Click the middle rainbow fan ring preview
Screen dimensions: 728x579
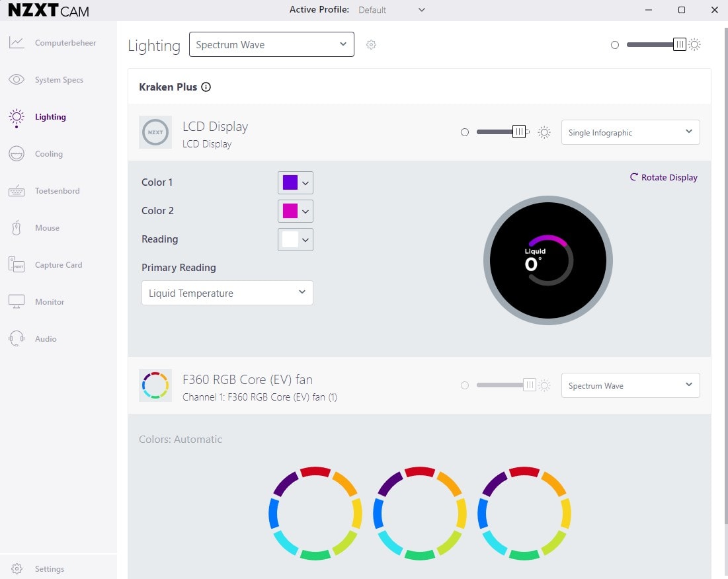[420, 513]
